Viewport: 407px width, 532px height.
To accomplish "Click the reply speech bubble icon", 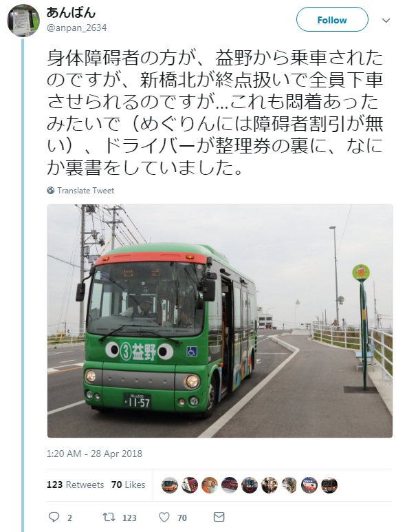I will [x=54, y=517].
